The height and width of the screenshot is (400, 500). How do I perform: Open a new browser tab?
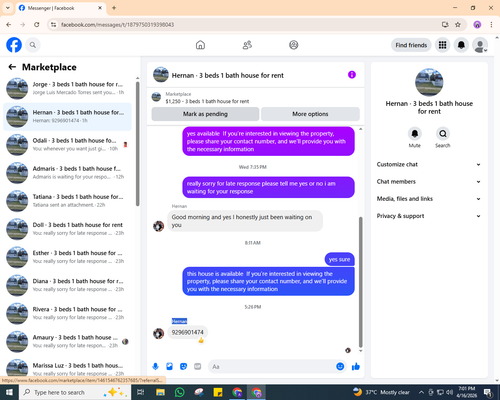(x=114, y=8)
